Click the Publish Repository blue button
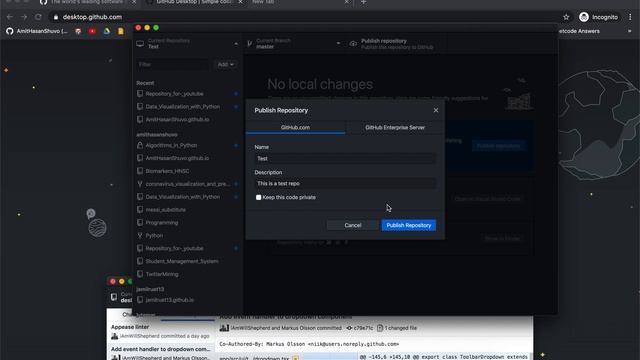The width and height of the screenshot is (640, 360). pos(409,225)
